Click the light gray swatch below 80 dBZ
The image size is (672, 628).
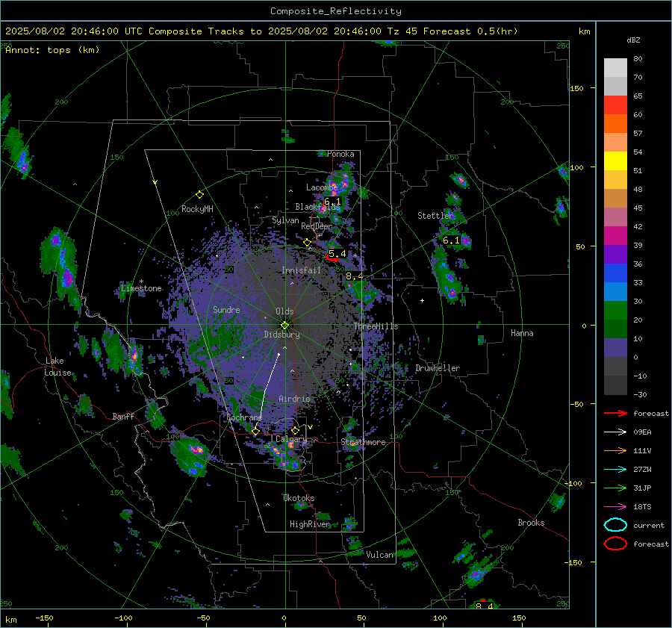[x=615, y=68]
